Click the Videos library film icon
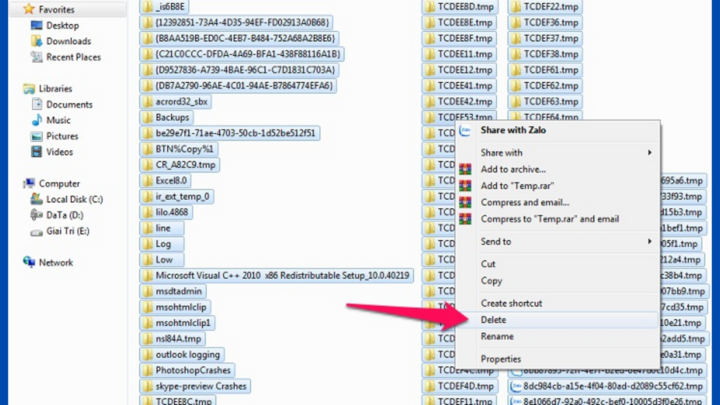Viewport: 720px width, 405px height. coord(37,152)
